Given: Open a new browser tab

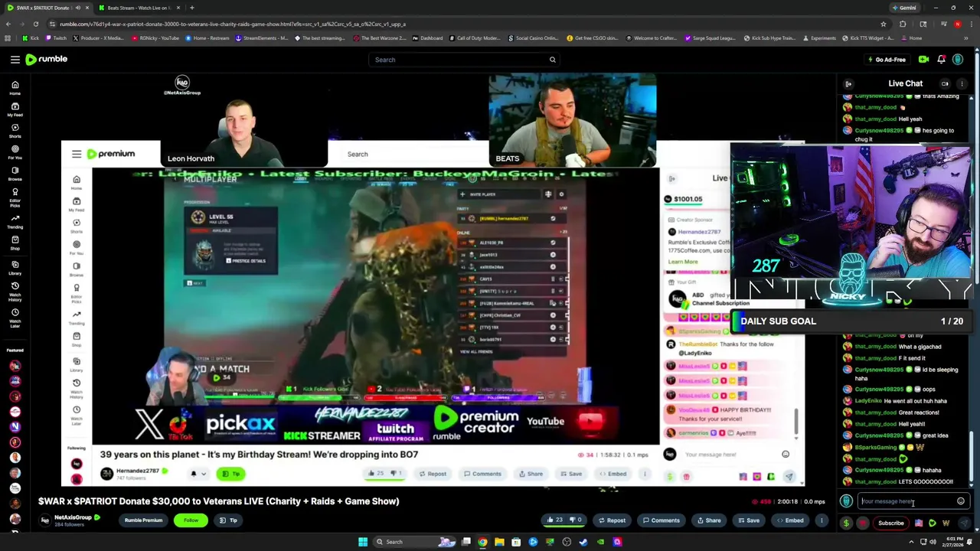Looking at the screenshot, I should click(191, 8).
